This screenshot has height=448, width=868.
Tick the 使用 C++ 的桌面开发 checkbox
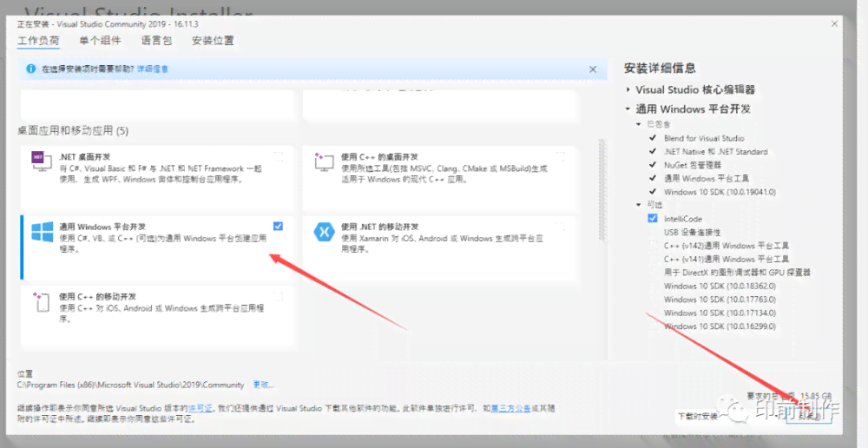click(x=560, y=156)
